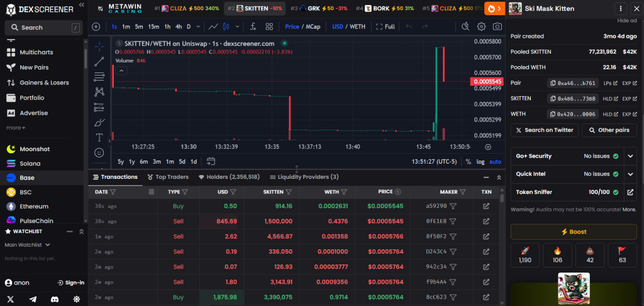
Task: Vote with the red flag reaction 63
Action: click(x=622, y=255)
